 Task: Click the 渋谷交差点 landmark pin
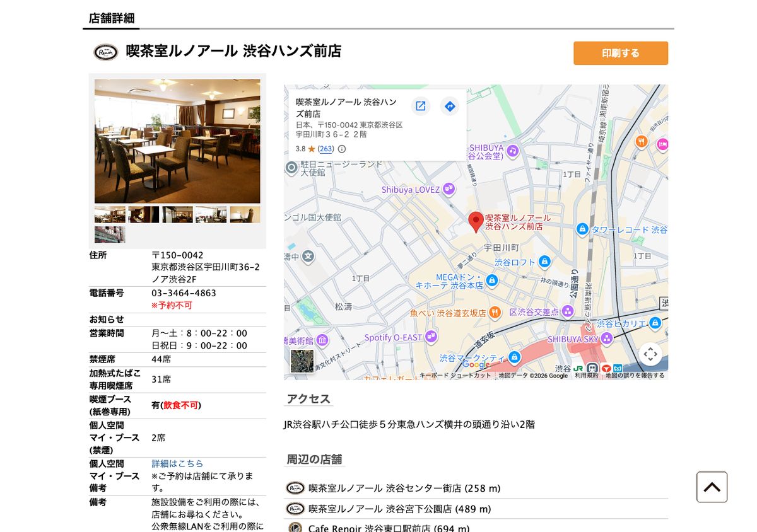[567, 311]
